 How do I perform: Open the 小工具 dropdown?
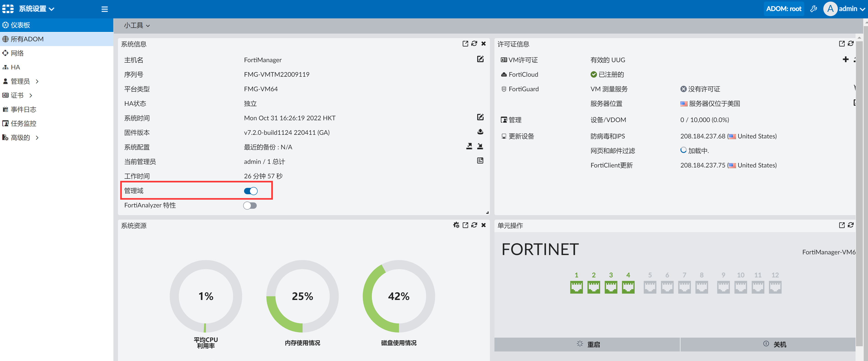[x=137, y=26]
